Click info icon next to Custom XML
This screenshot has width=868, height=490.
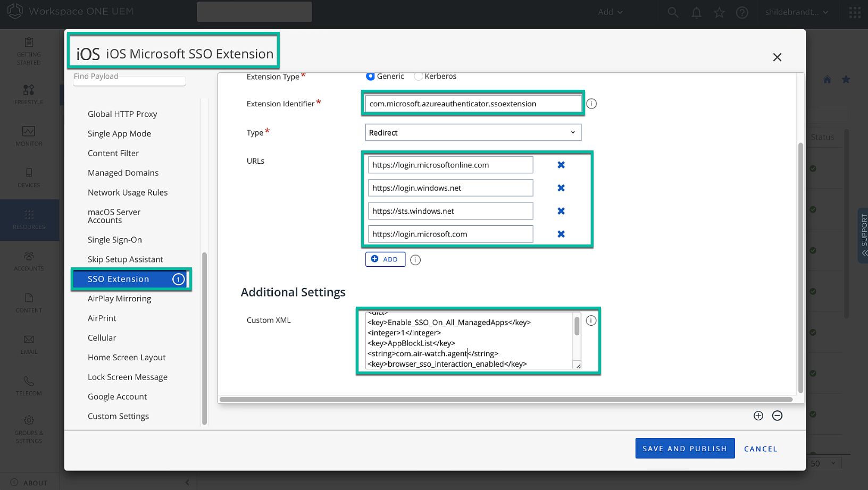(591, 320)
